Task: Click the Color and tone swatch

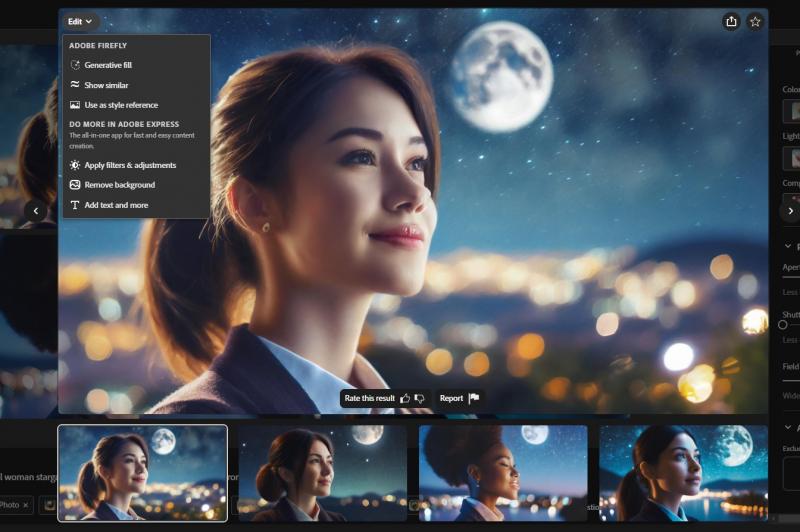Action: 792,111
